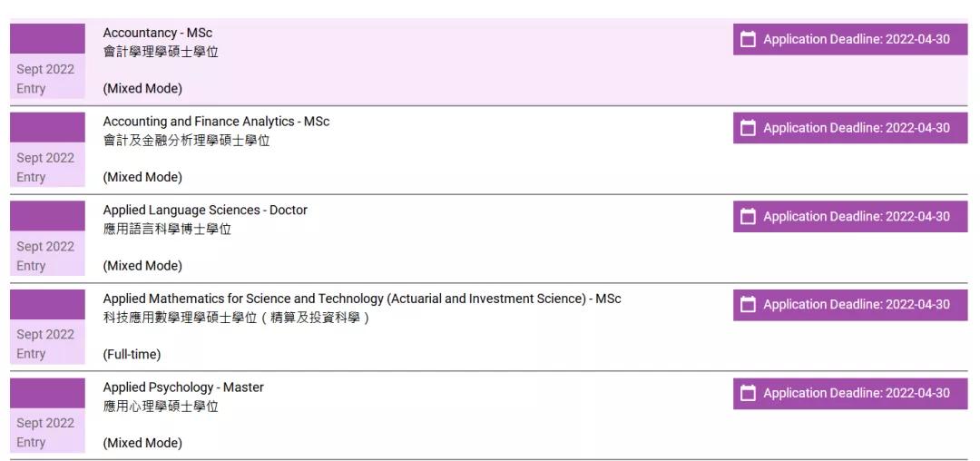980x461 pixels.
Task: Click Sept 2022 Entry badge for Applied Language Sciences
Action: [x=46, y=255]
